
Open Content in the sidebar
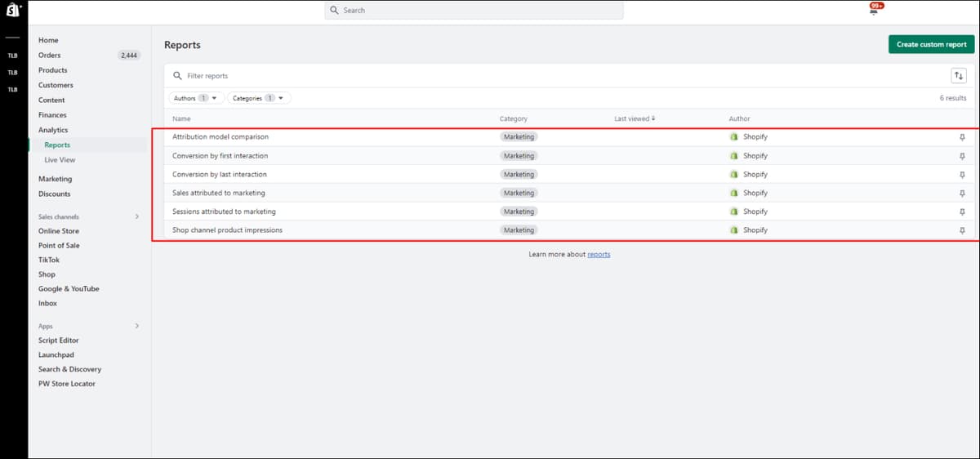point(51,100)
